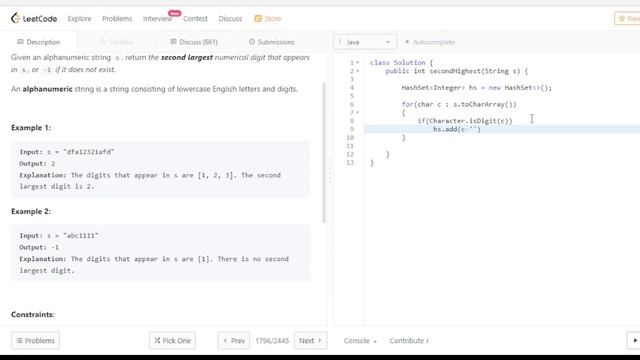Collapse the for-loop fold arrow on line 7
The height and width of the screenshot is (360, 640).
[358, 112]
